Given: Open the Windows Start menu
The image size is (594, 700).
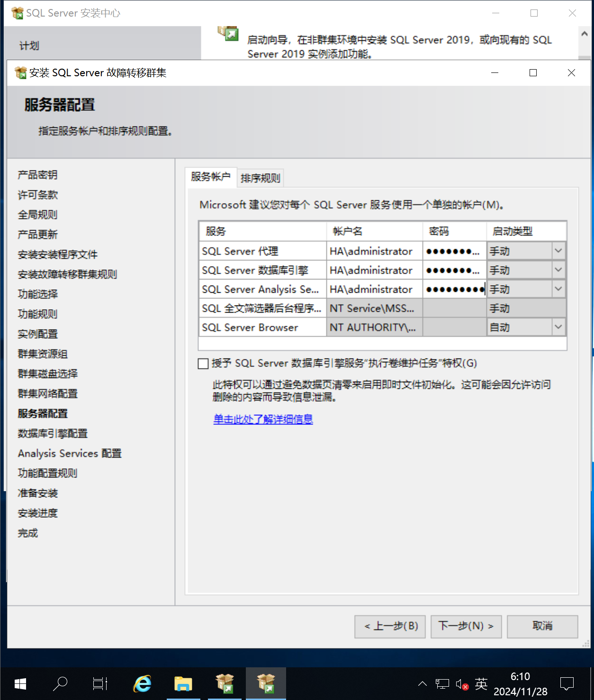Looking at the screenshot, I should click(20, 683).
